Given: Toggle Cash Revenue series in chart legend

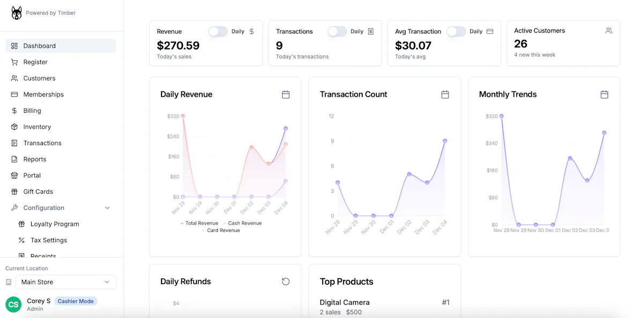Looking at the screenshot, I should pyautogui.click(x=242, y=223).
